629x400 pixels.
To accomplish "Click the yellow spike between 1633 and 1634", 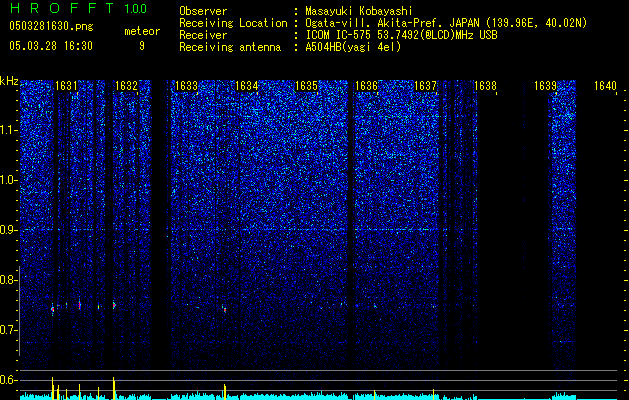I will (225, 392).
